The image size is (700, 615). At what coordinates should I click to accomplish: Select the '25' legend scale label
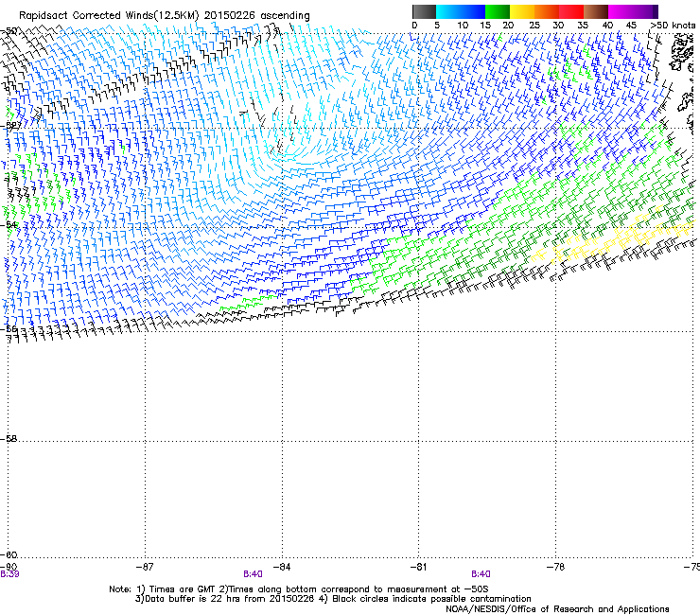click(534, 26)
